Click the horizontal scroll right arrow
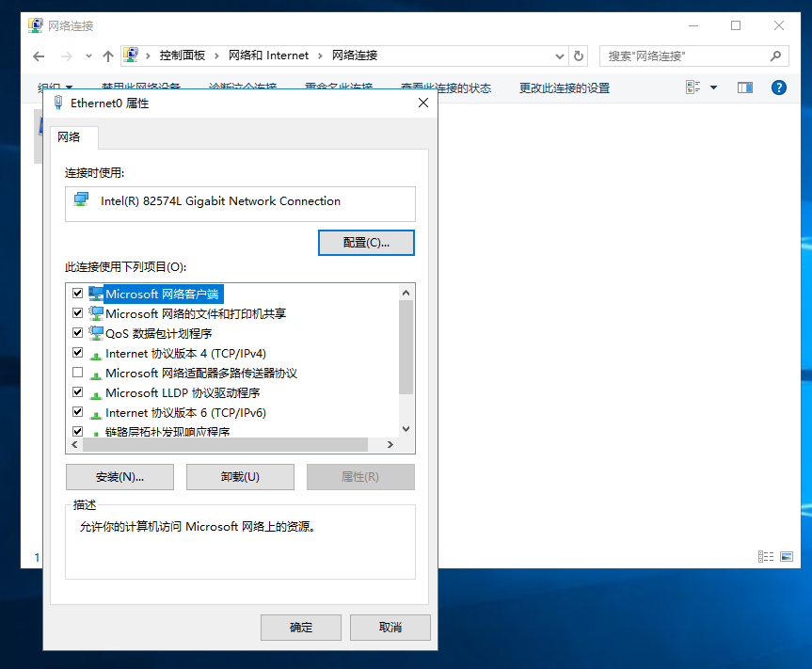This screenshot has height=669, width=812. 390,444
